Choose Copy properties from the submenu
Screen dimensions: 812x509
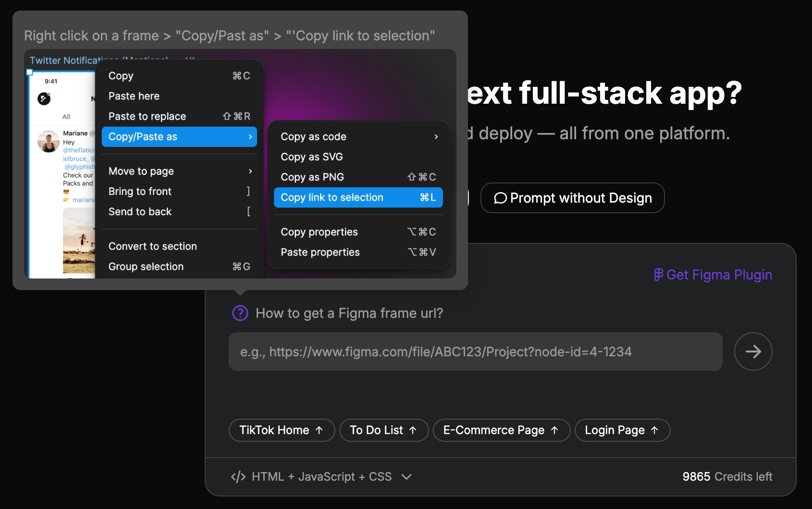click(x=319, y=231)
